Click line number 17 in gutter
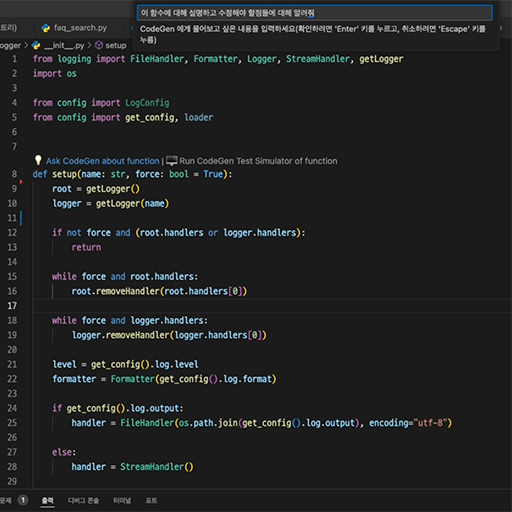 (x=12, y=306)
